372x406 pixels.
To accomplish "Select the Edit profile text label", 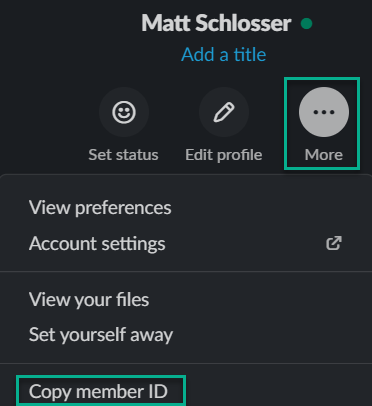I will 224,155.
